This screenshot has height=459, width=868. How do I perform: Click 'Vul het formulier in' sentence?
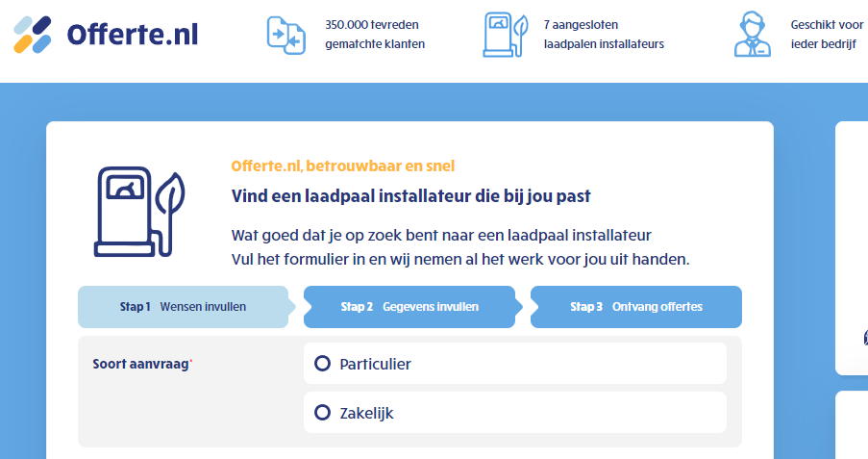pos(460,260)
